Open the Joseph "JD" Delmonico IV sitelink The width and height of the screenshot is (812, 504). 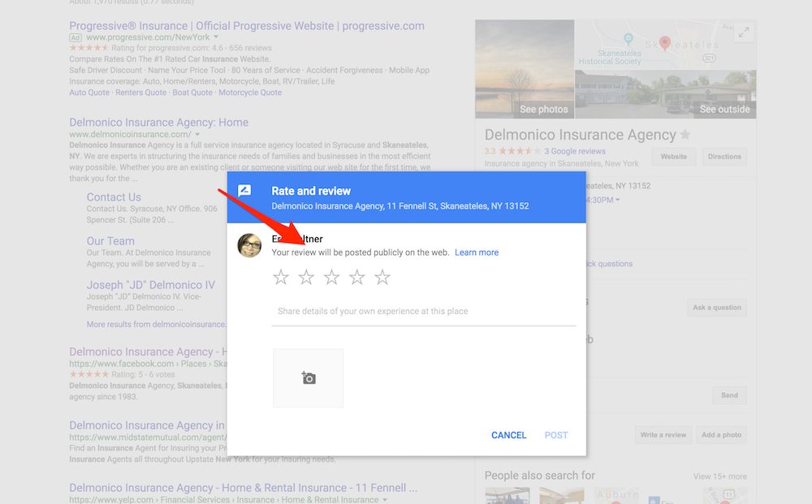click(151, 285)
